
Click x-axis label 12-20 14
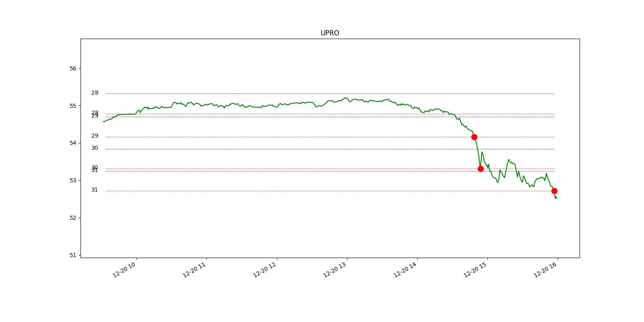point(405,270)
